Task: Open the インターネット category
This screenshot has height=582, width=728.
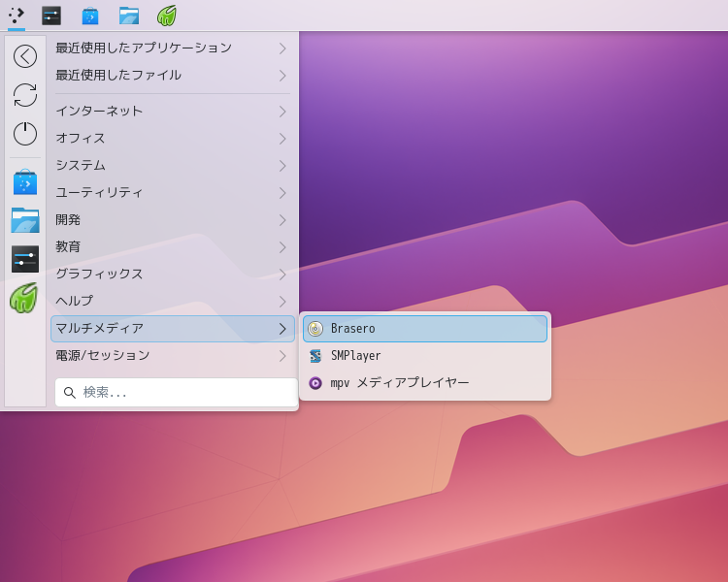Action: click(x=172, y=112)
